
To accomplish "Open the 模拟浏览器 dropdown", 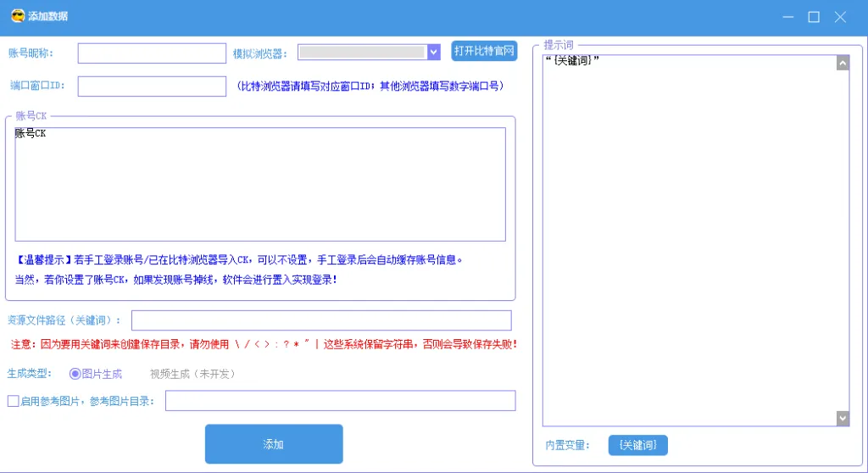I will (369, 52).
